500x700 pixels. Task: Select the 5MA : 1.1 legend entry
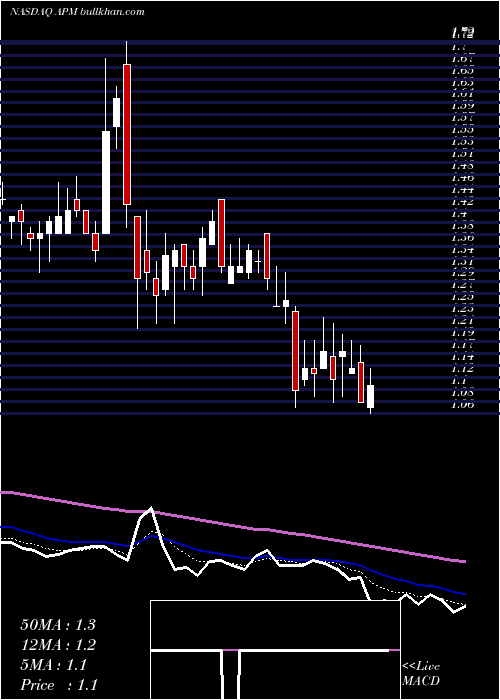click(53, 665)
